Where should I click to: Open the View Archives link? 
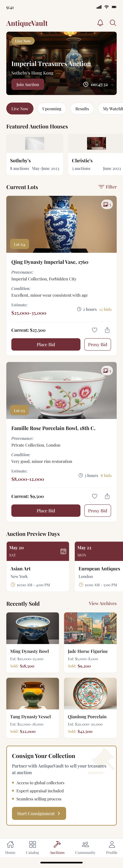click(102, 604)
